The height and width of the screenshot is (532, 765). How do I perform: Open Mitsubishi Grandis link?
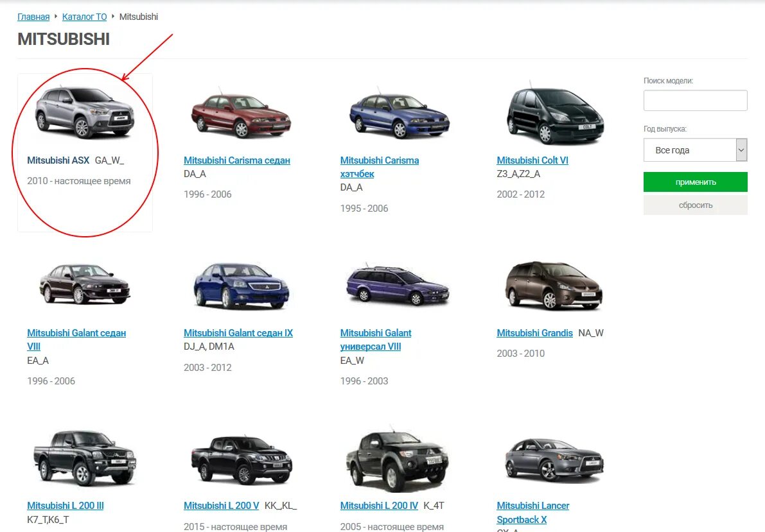534,332
